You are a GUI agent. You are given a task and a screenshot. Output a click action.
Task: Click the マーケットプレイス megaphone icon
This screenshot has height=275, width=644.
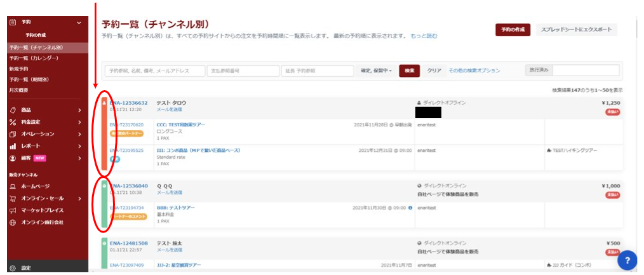tap(13, 210)
